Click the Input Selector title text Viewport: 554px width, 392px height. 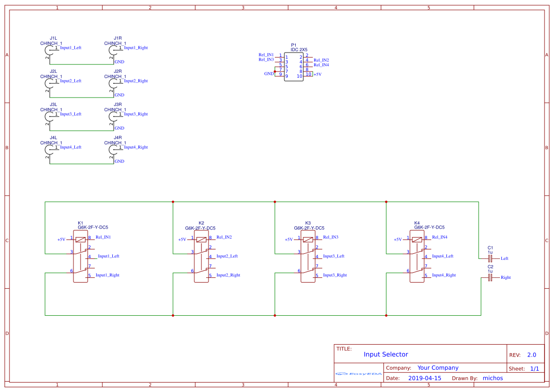pyautogui.click(x=386, y=354)
